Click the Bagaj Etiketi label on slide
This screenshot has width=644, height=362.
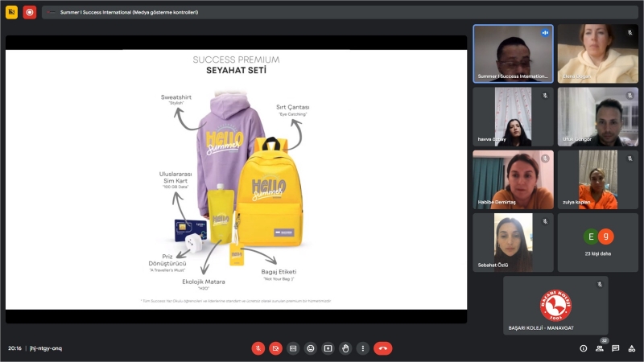[279, 272]
